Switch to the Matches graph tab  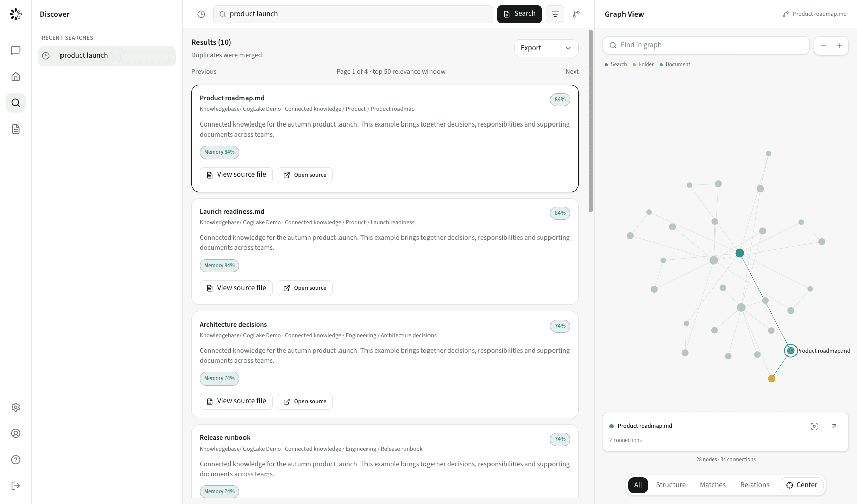(713, 485)
